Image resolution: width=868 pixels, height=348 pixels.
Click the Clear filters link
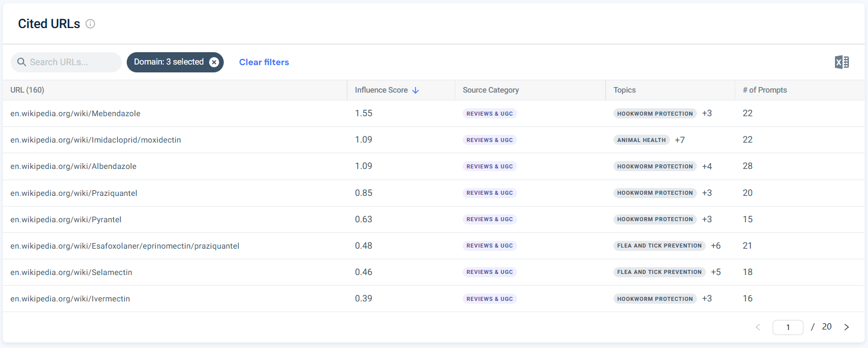click(x=264, y=62)
